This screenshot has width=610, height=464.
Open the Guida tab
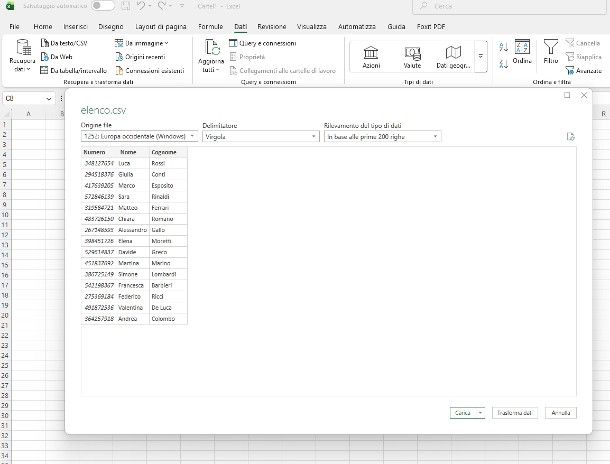pos(396,26)
